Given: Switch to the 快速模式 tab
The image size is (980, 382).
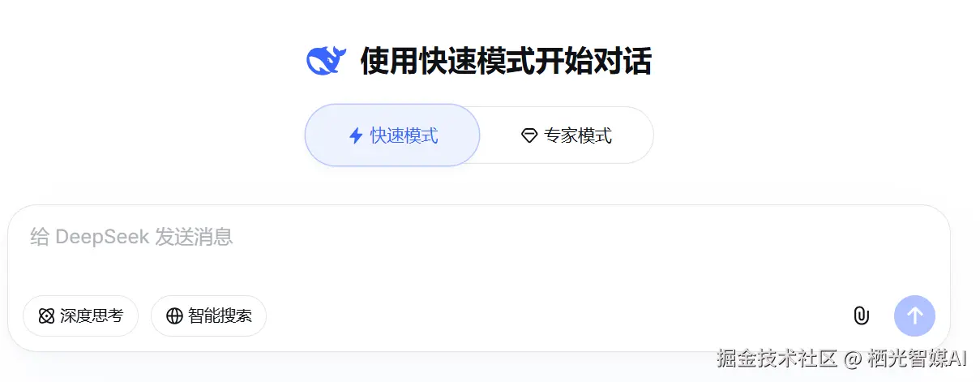Looking at the screenshot, I should (x=392, y=135).
